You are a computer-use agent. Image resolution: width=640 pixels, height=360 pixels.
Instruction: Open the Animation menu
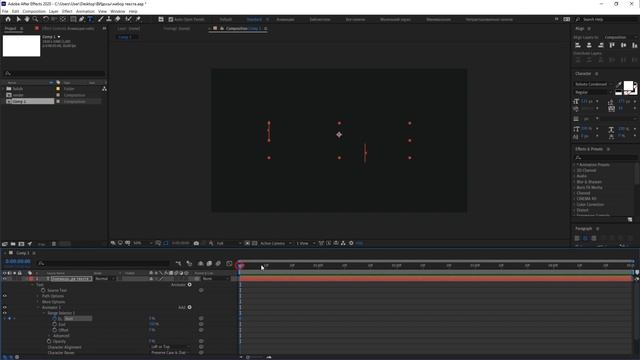tap(85, 11)
